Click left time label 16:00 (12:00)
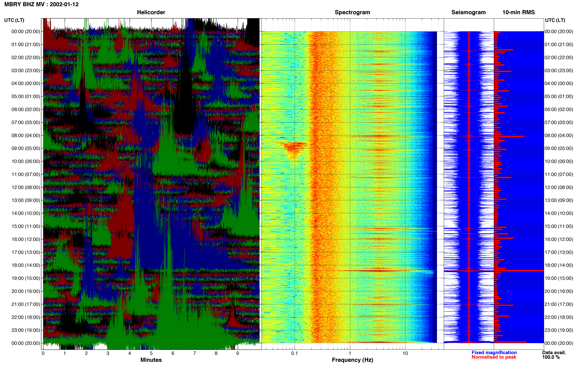Image resolution: width=588 pixels, height=368 pixels. pos(26,239)
